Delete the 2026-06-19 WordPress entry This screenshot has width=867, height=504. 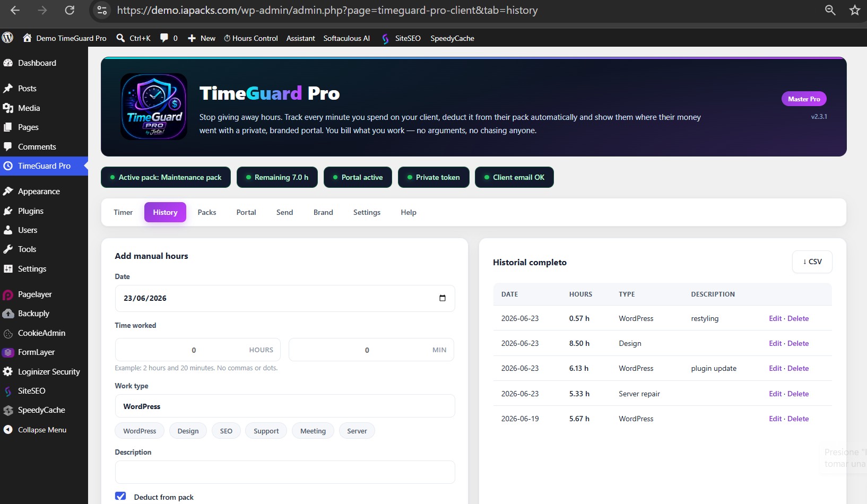pos(798,419)
